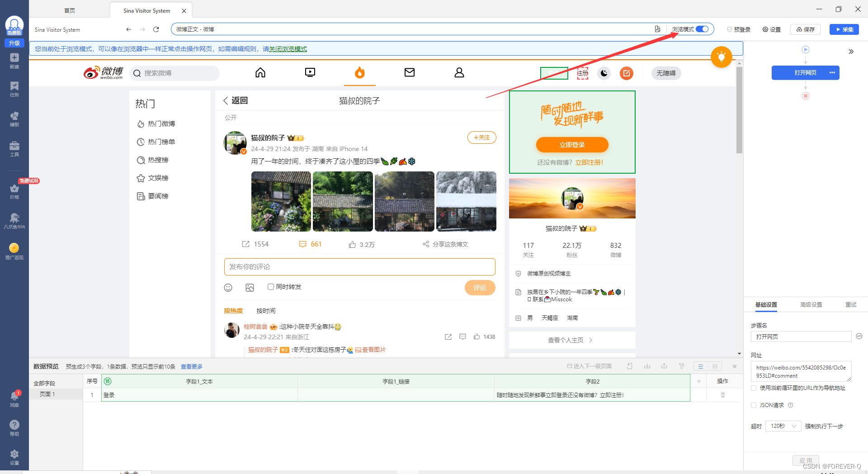Click 查看更多 in data preview
868x474 pixels.
192,366
